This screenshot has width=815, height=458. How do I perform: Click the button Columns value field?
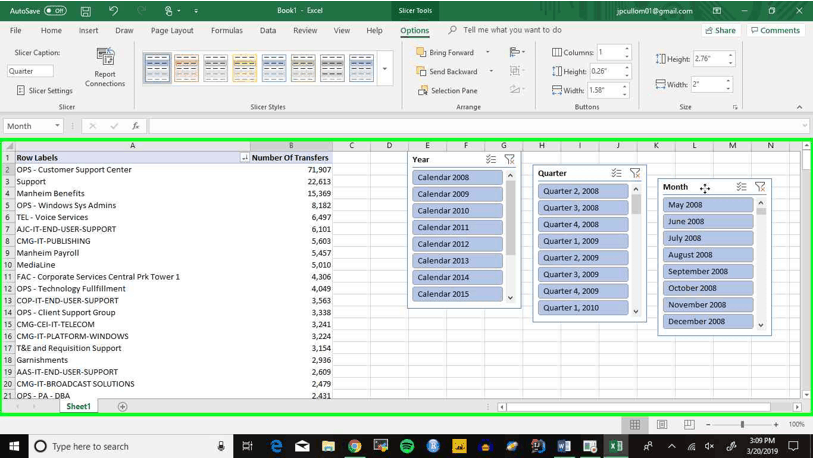tap(609, 53)
